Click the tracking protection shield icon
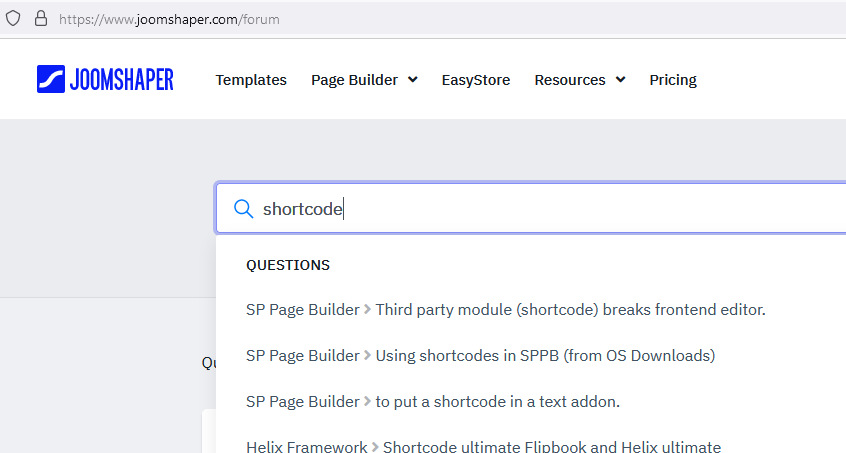This screenshot has width=846, height=453. click(13, 18)
